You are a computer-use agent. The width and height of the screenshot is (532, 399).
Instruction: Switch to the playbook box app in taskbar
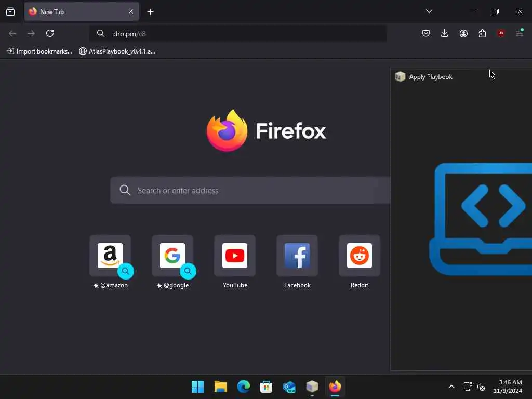312,387
